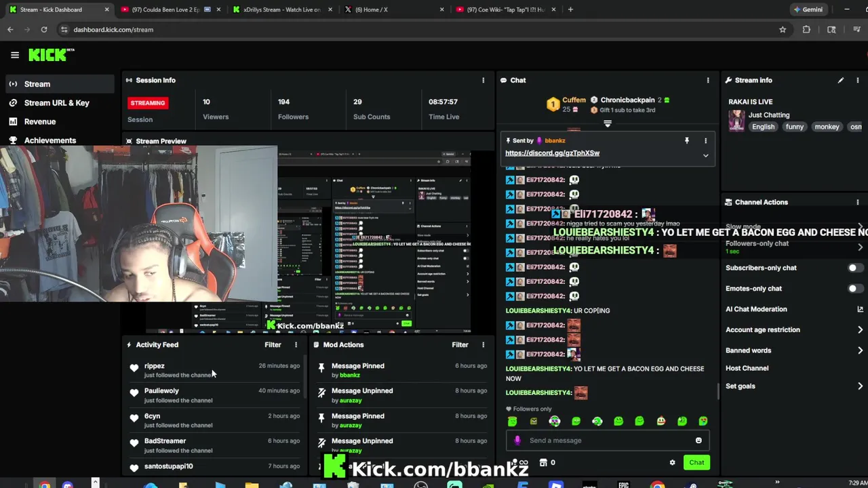
Task: Go back with browser back arrow
Action: [x=10, y=29]
